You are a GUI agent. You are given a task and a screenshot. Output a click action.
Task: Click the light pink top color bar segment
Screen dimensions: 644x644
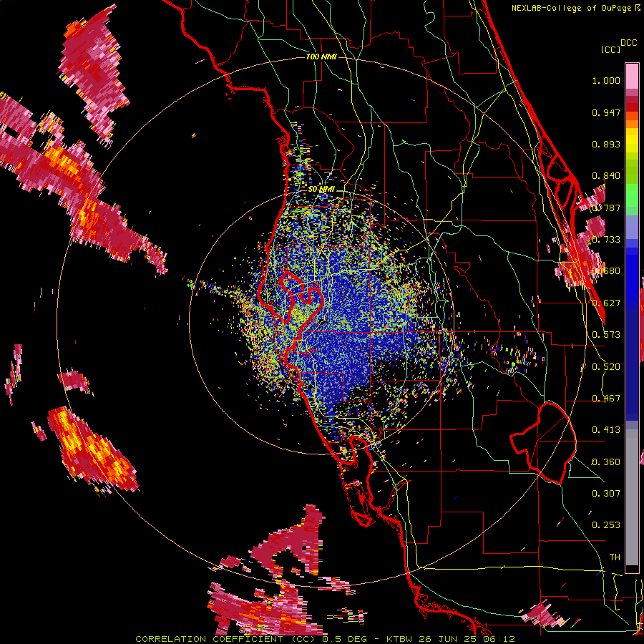click(x=632, y=76)
